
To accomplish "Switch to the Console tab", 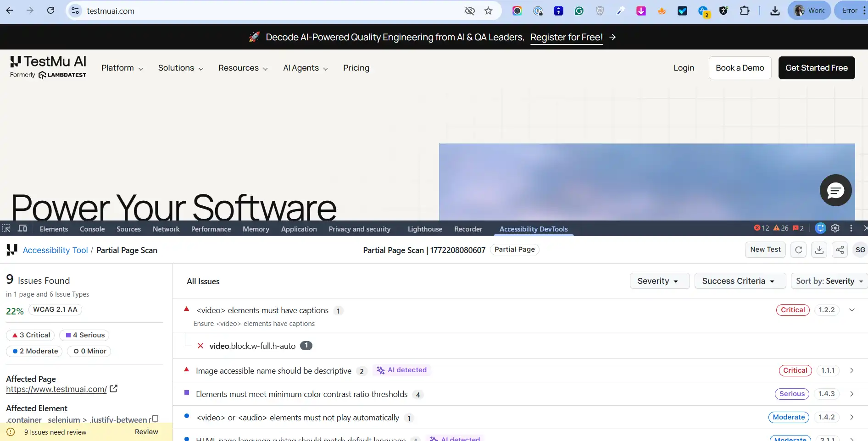I will (x=92, y=229).
